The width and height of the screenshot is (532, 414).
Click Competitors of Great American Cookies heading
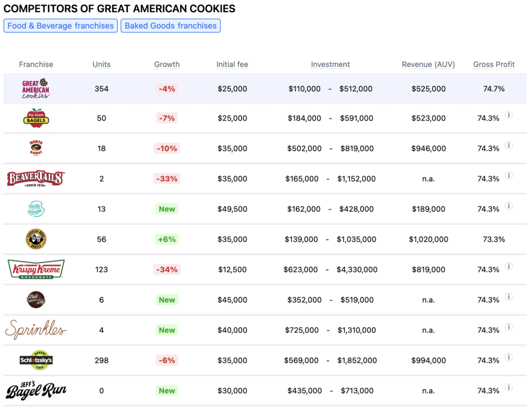[119, 8]
